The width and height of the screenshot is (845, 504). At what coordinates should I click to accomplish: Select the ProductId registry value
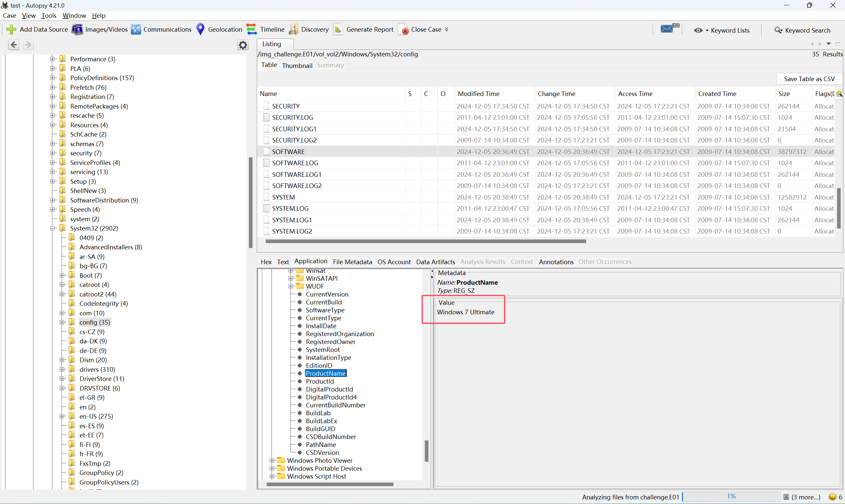[x=320, y=381]
